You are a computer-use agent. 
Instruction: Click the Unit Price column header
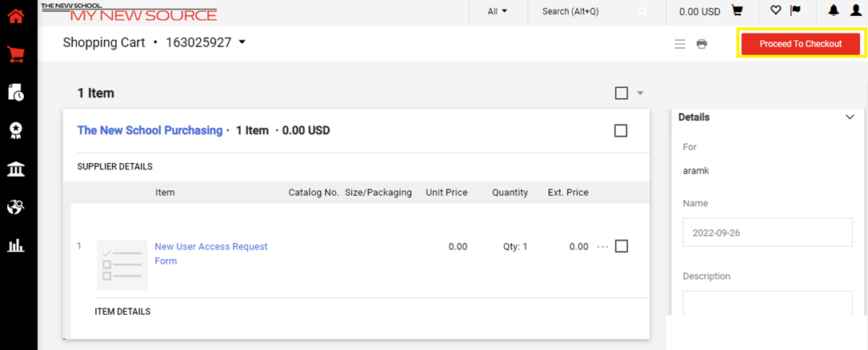446,193
